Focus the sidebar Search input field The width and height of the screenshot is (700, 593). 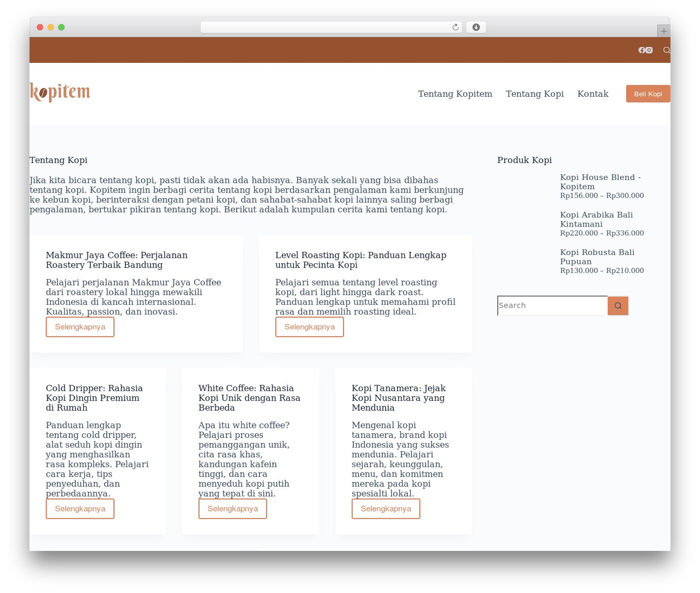[x=552, y=306]
